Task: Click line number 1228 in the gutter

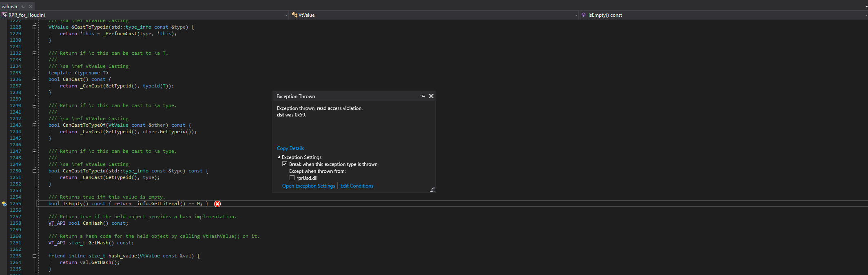Action: [x=15, y=27]
